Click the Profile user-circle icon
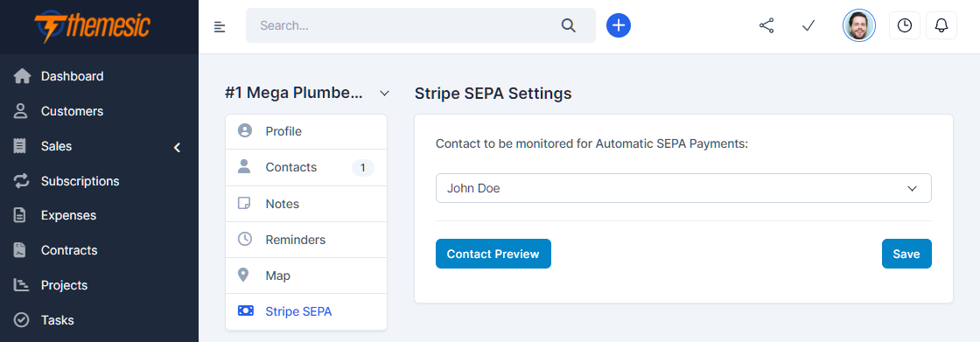Image resolution: width=980 pixels, height=342 pixels. point(245,131)
